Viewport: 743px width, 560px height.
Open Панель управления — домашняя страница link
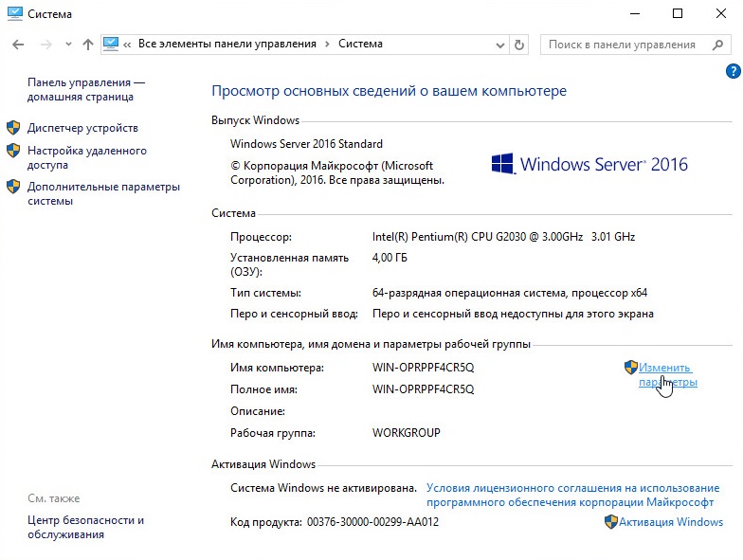click(85, 89)
